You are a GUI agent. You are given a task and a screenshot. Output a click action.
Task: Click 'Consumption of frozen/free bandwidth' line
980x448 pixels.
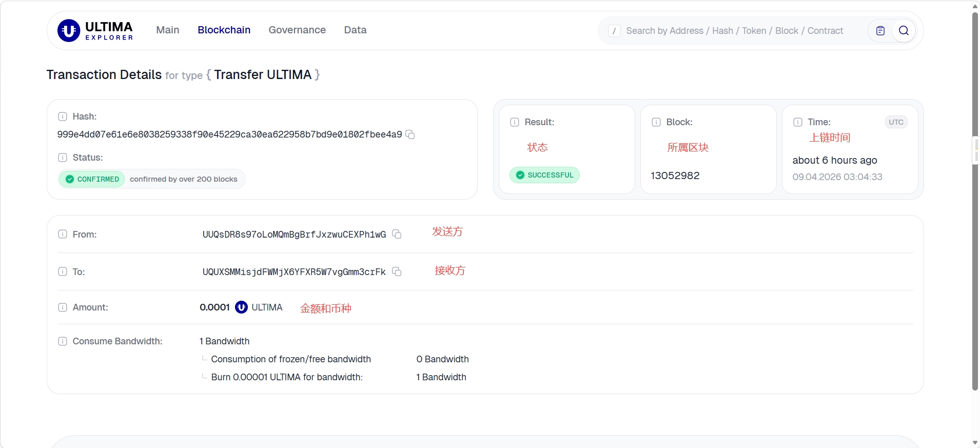(x=291, y=359)
